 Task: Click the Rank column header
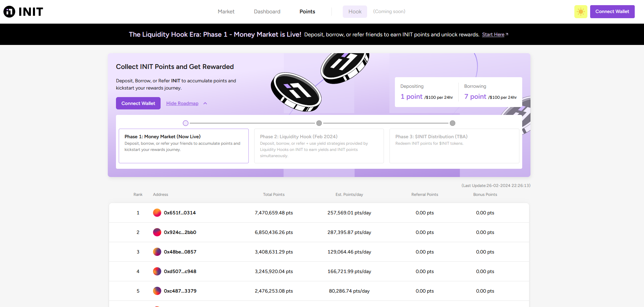[138, 194]
